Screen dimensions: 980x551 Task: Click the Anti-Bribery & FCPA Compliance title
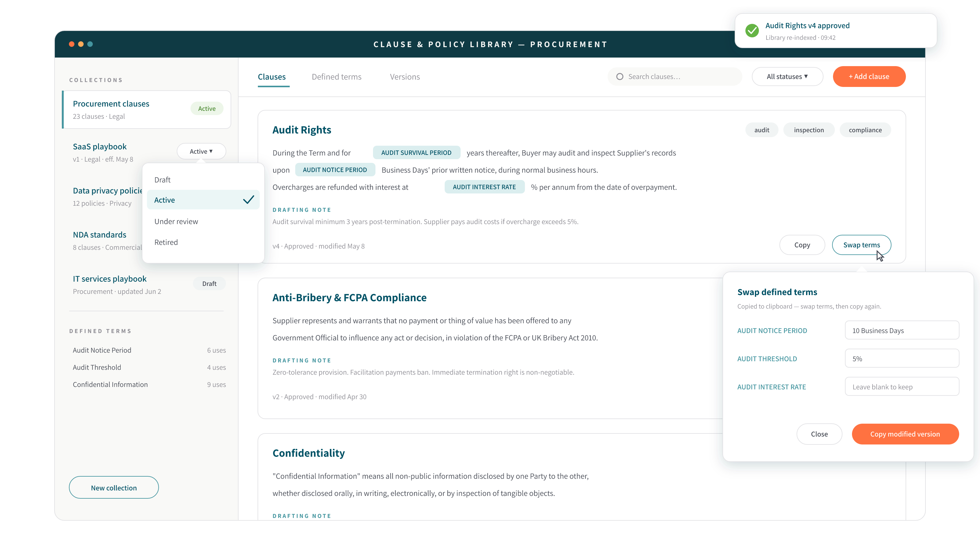pyautogui.click(x=349, y=297)
